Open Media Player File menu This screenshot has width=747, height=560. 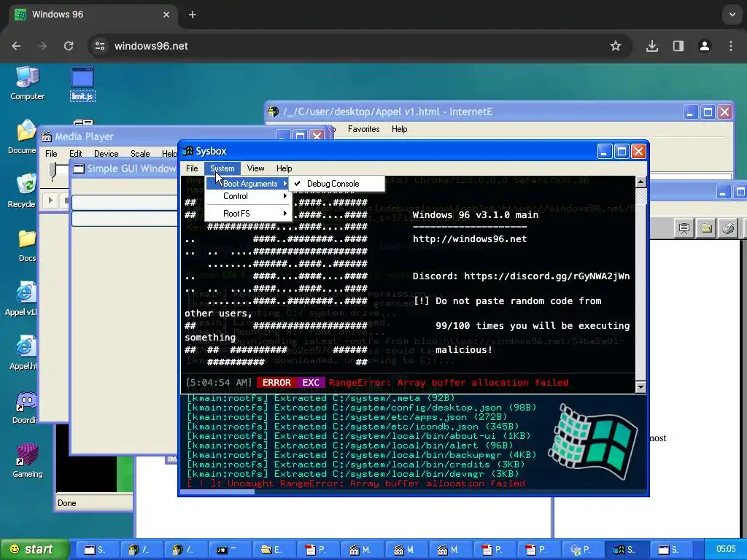tap(51, 153)
